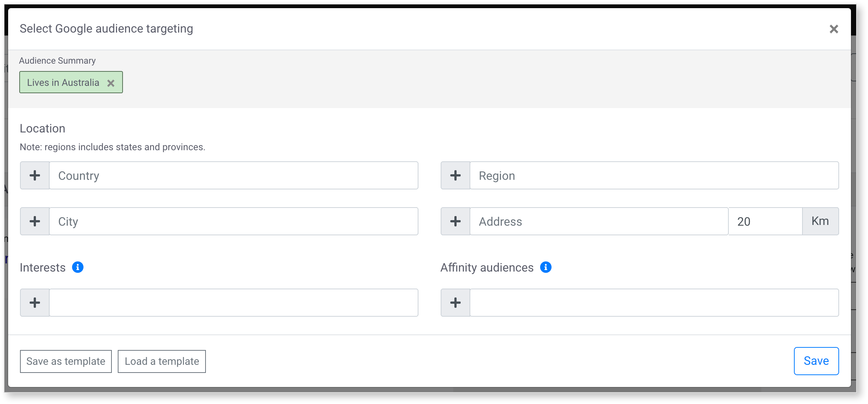Open Load a template

click(162, 361)
